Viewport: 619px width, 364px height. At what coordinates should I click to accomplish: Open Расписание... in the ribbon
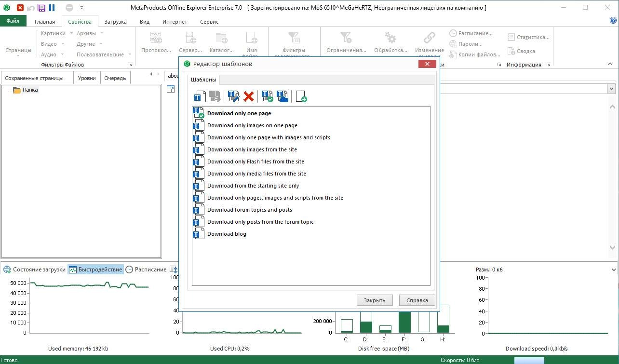coord(471,33)
